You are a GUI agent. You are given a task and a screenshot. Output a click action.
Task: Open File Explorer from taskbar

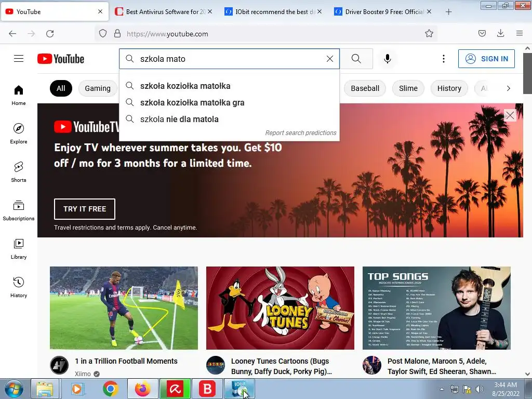tap(45, 389)
